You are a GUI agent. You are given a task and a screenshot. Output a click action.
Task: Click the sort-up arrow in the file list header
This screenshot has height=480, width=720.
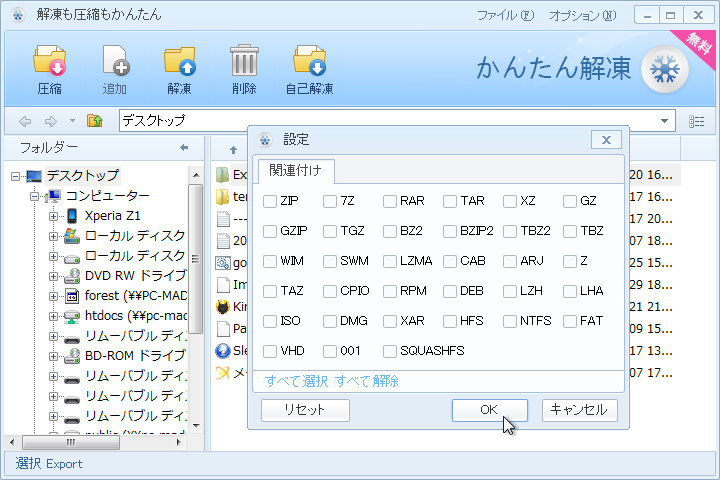pos(233,150)
